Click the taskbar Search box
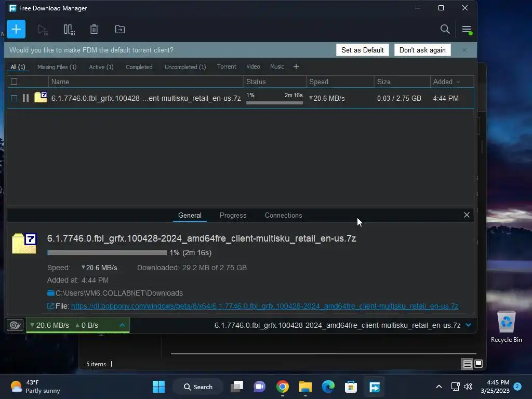 [x=198, y=387]
